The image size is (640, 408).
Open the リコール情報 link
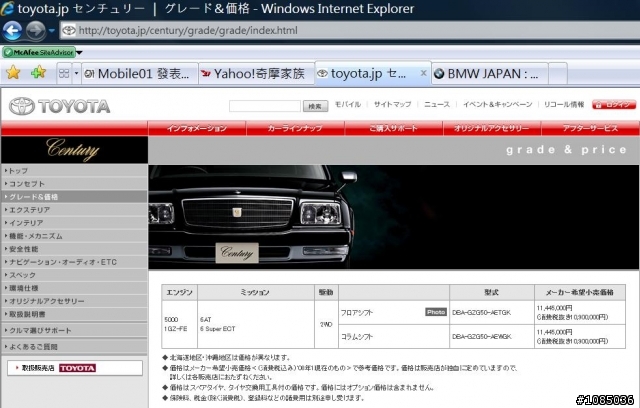point(564,104)
